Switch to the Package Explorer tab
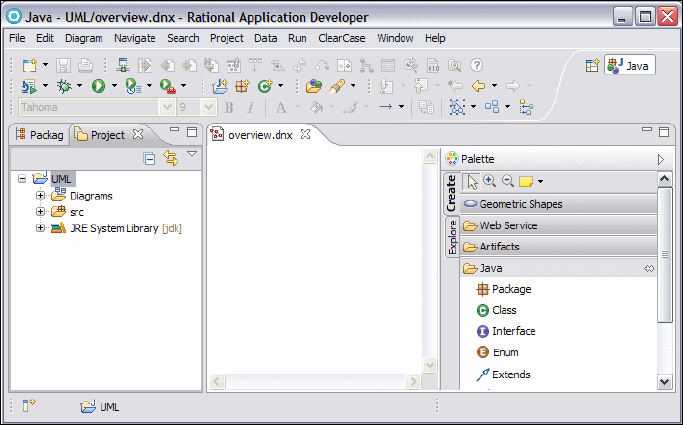The width and height of the screenshot is (683, 425). pyautogui.click(x=39, y=135)
